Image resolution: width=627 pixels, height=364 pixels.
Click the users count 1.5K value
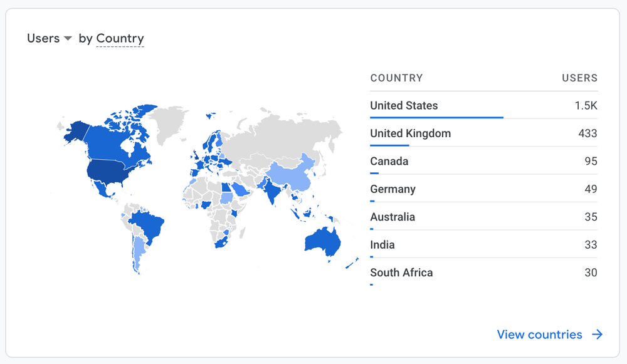[x=586, y=105]
